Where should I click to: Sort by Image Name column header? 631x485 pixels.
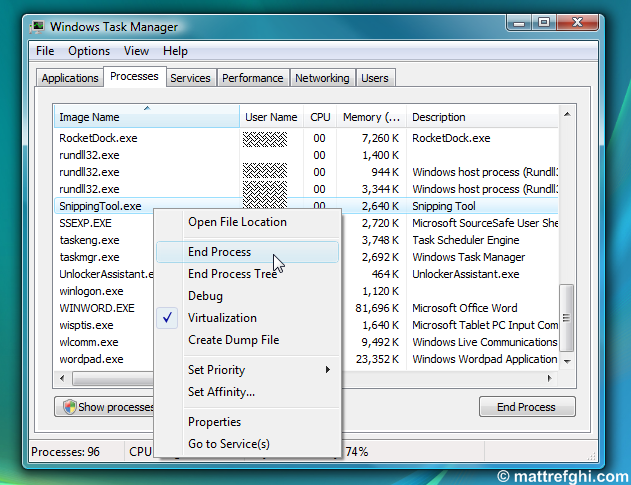(x=147, y=117)
